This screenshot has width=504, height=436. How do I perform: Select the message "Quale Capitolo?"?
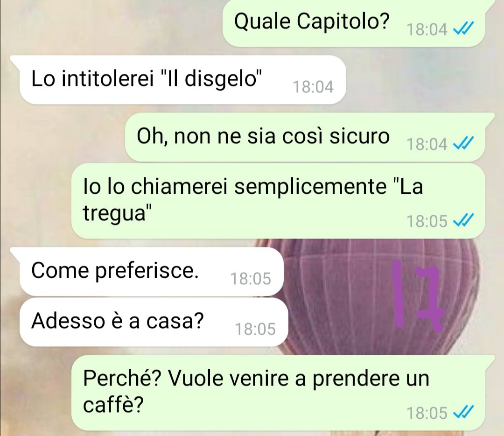[x=354, y=23]
